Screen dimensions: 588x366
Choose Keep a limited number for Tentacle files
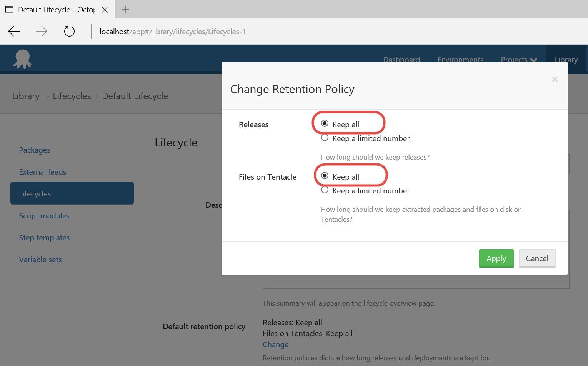[x=325, y=190]
